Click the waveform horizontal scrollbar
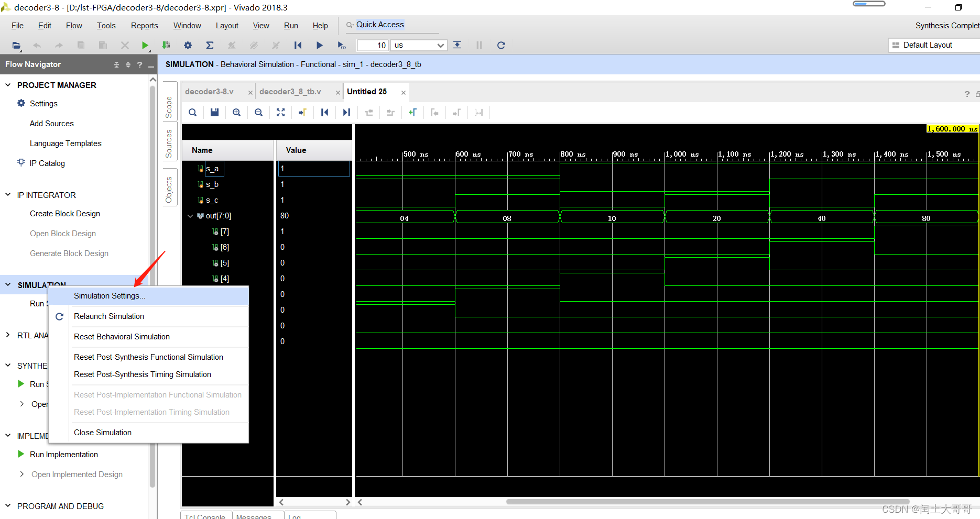Viewport: 980px width, 519px height. click(x=707, y=502)
